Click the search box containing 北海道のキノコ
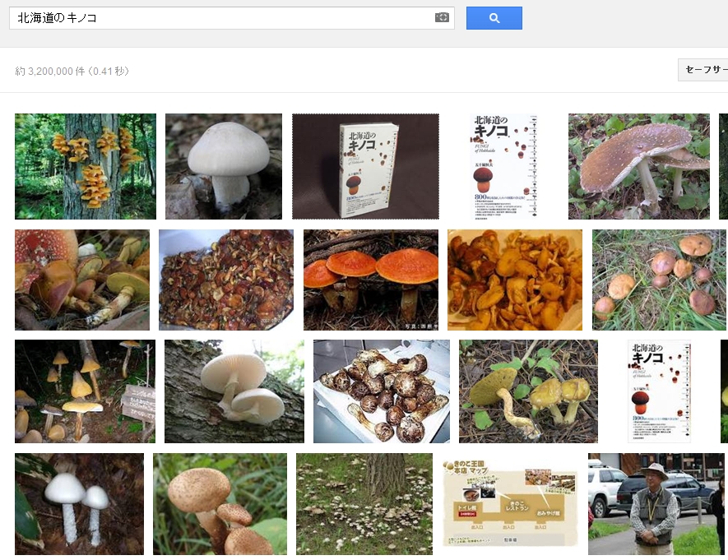Screen dimensions: 728x560 pyautogui.click(x=220, y=17)
